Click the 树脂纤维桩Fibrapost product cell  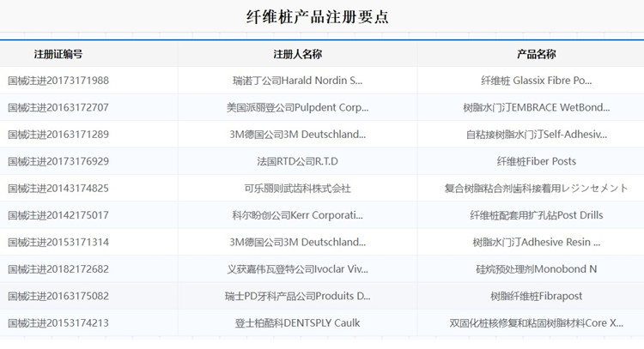click(536, 296)
